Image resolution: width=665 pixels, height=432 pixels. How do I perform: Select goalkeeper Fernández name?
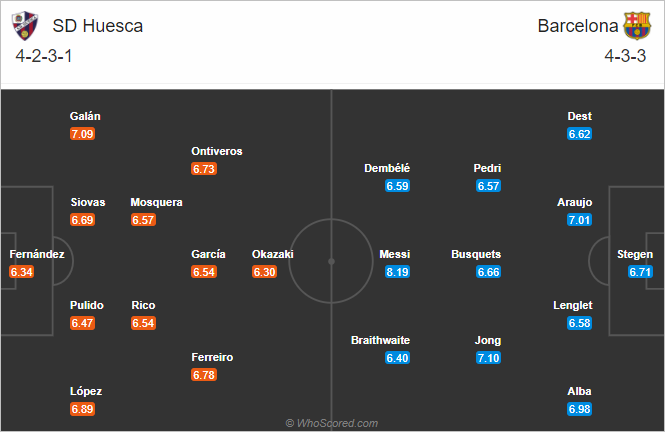(37, 254)
